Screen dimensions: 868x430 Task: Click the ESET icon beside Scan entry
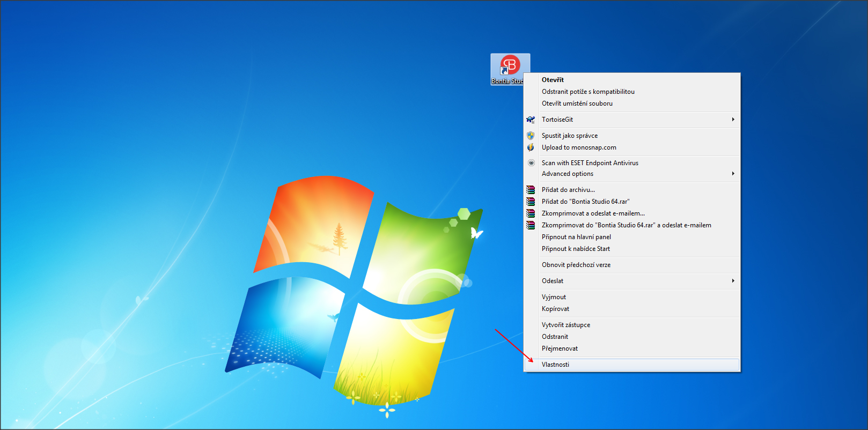click(531, 162)
